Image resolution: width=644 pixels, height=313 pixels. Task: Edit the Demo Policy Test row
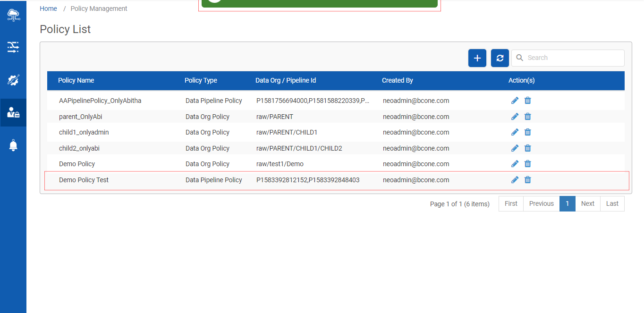[x=515, y=180]
